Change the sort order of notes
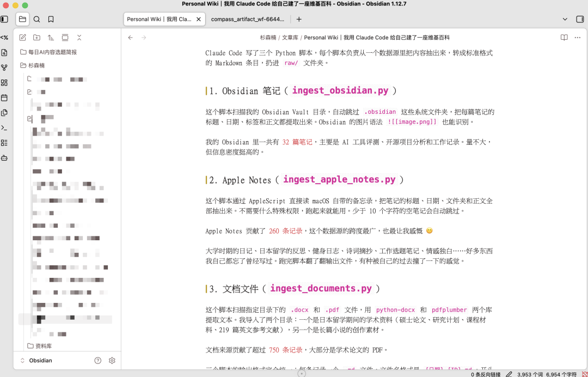The width and height of the screenshot is (588, 377). click(x=51, y=38)
